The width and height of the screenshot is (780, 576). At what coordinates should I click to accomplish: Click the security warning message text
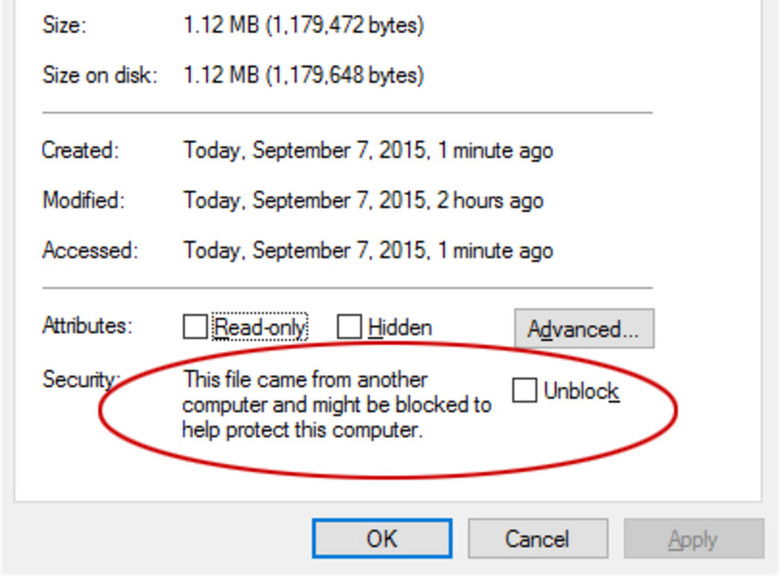pyautogui.click(x=336, y=406)
